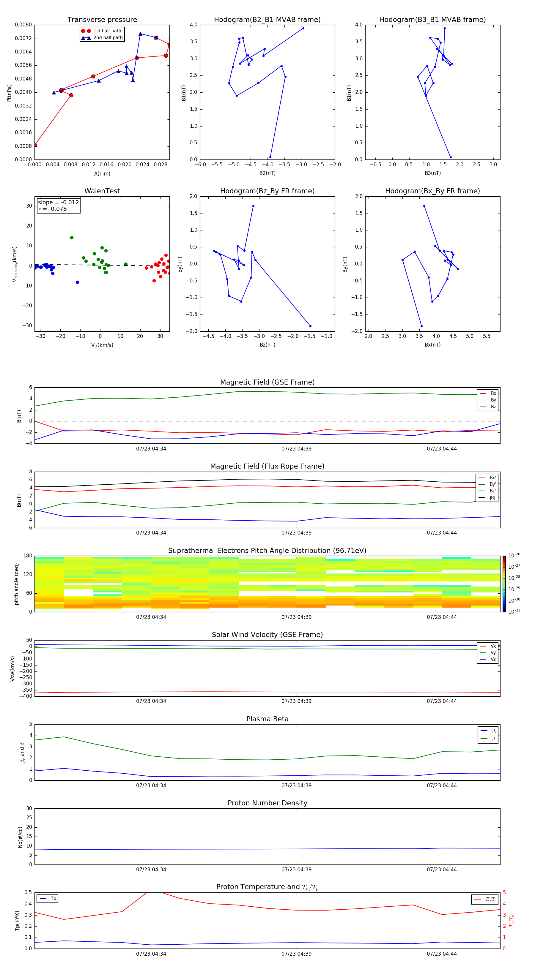
Task: Click the 'WalenTest' plot title
Action: pyautogui.click(x=102, y=191)
